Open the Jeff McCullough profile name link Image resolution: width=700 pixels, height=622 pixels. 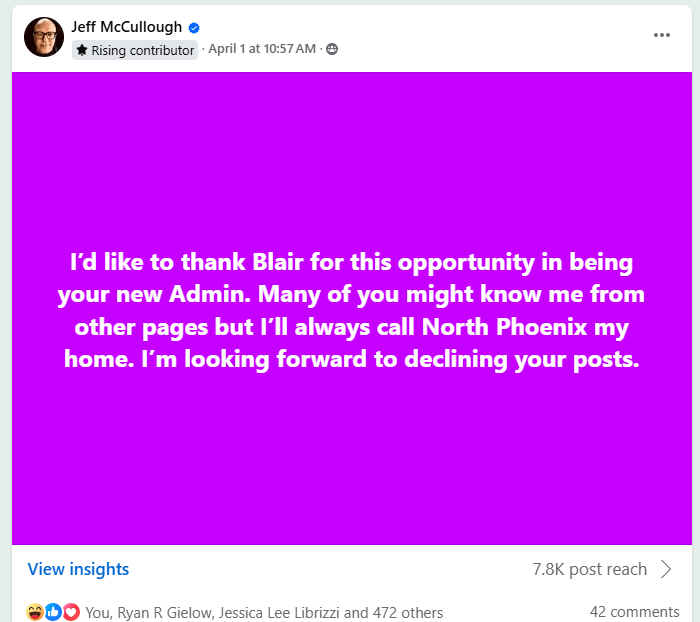click(x=127, y=27)
